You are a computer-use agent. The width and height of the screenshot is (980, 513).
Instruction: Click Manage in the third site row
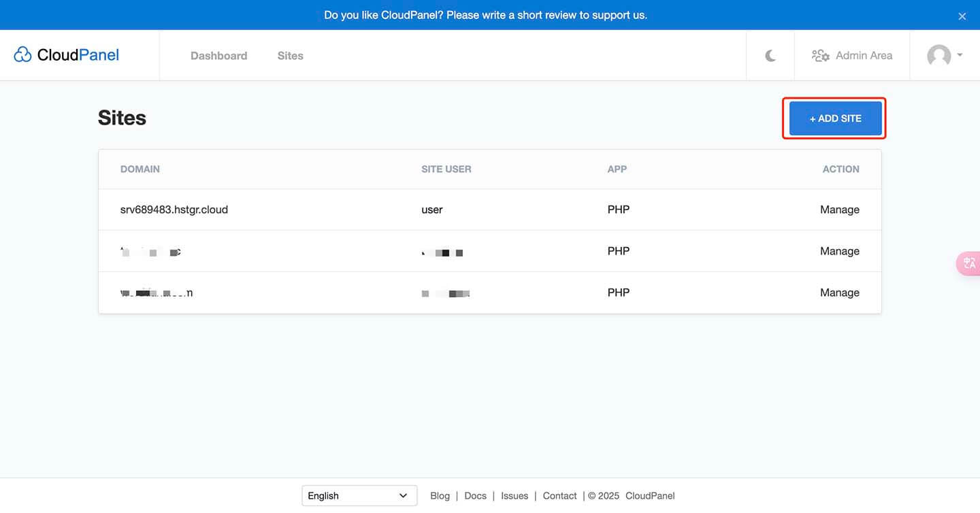[x=839, y=293]
